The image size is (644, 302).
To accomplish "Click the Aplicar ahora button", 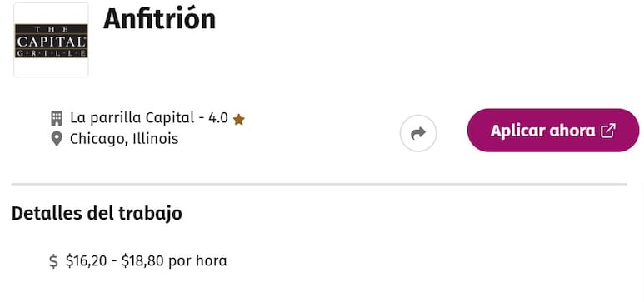I will click(553, 131).
